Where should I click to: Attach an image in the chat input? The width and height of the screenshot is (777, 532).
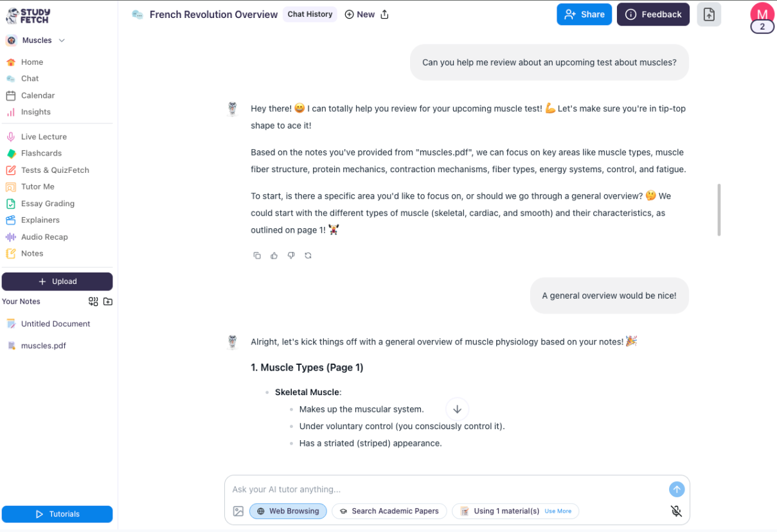pyautogui.click(x=238, y=511)
